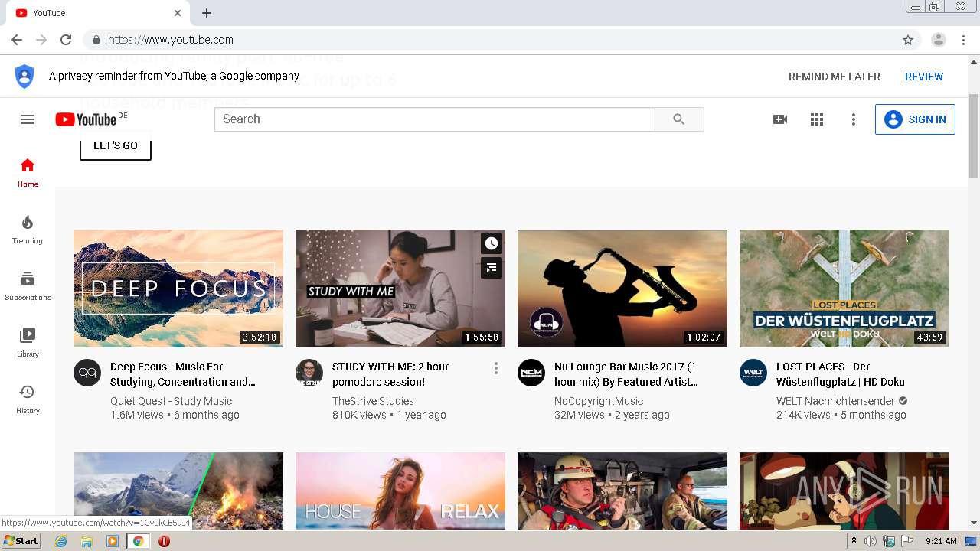Open TheStrive Studies channel avatar
The image size is (980, 551).
pyautogui.click(x=309, y=373)
